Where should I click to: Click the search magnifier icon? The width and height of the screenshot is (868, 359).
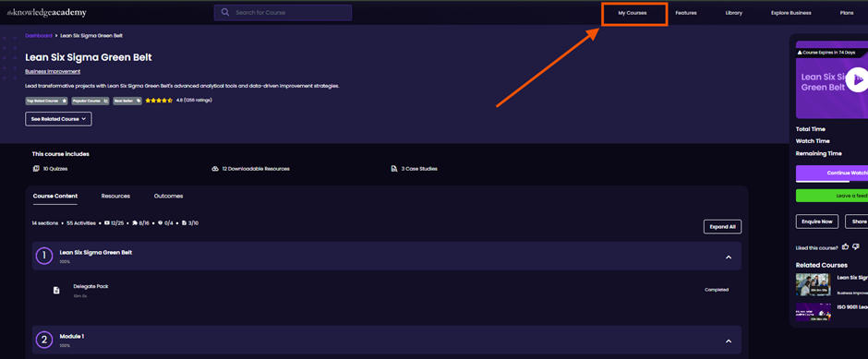pos(224,12)
